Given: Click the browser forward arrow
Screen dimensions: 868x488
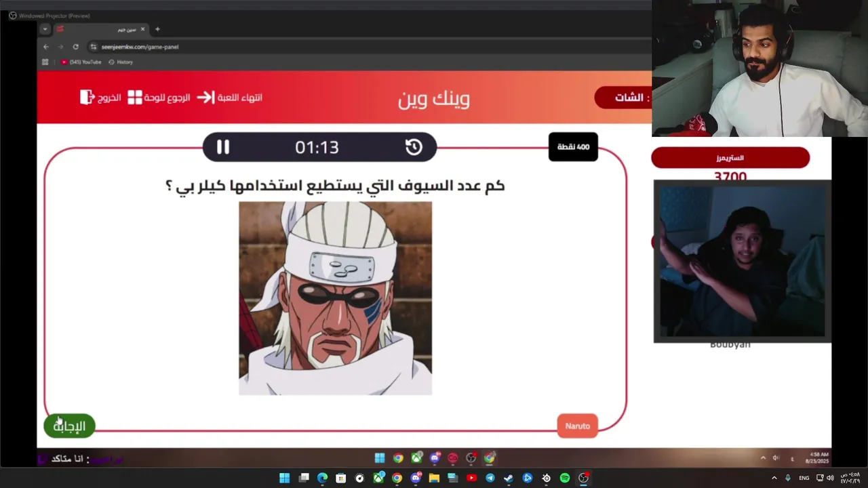Looking at the screenshot, I should (60, 47).
